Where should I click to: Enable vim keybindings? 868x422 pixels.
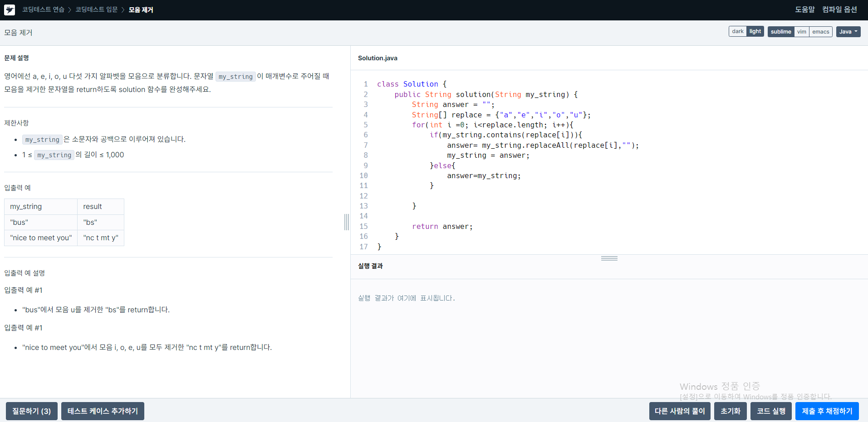(801, 32)
